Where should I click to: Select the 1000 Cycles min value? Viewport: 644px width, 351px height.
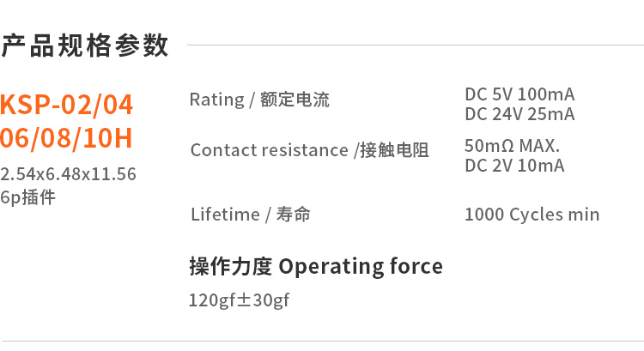pyautogui.click(x=532, y=215)
